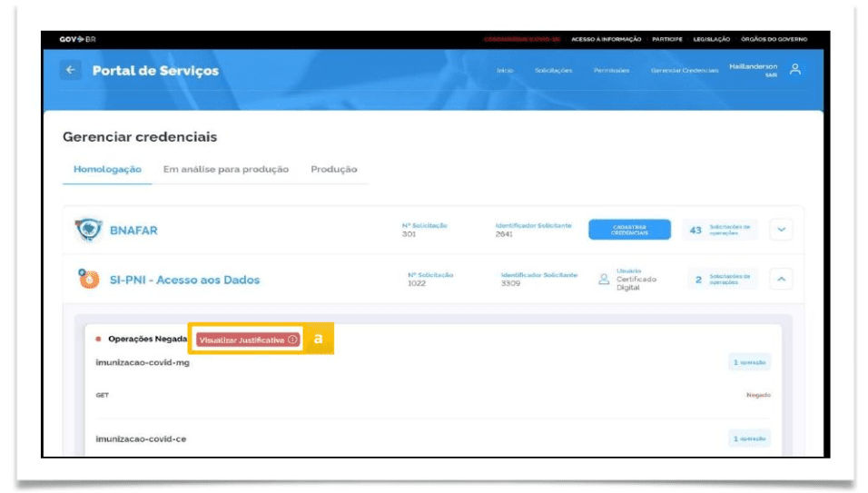868x493 pixels.
Task: Click the imunizacao-covid-ce 1 operação badge
Action: pos(749,439)
